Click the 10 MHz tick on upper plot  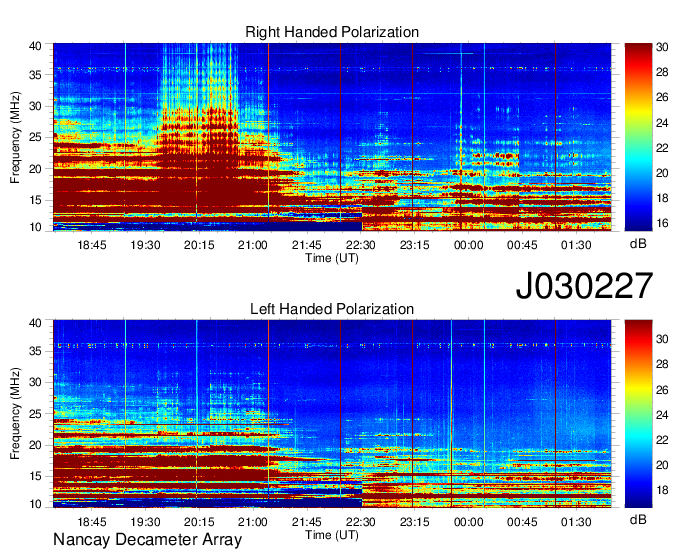(35, 227)
